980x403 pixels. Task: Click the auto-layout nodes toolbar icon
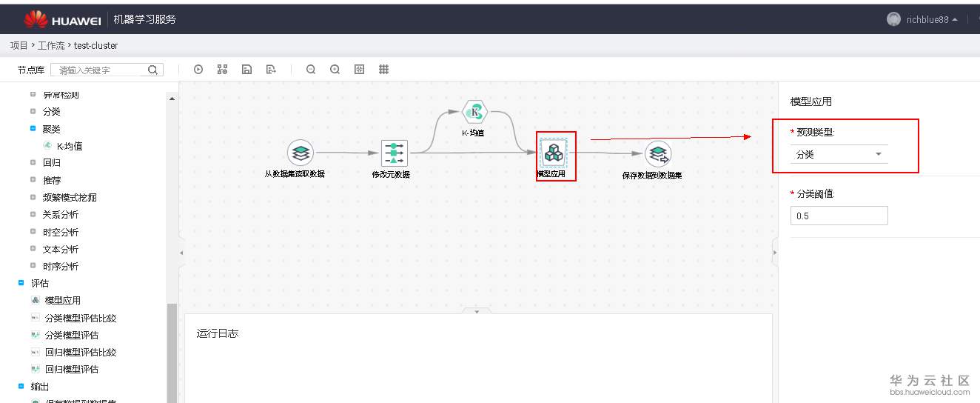point(222,70)
